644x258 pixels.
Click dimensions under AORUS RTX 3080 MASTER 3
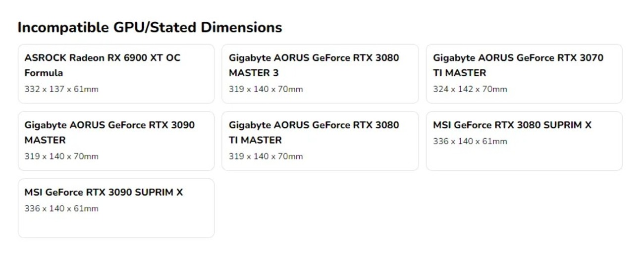pyautogui.click(x=266, y=90)
